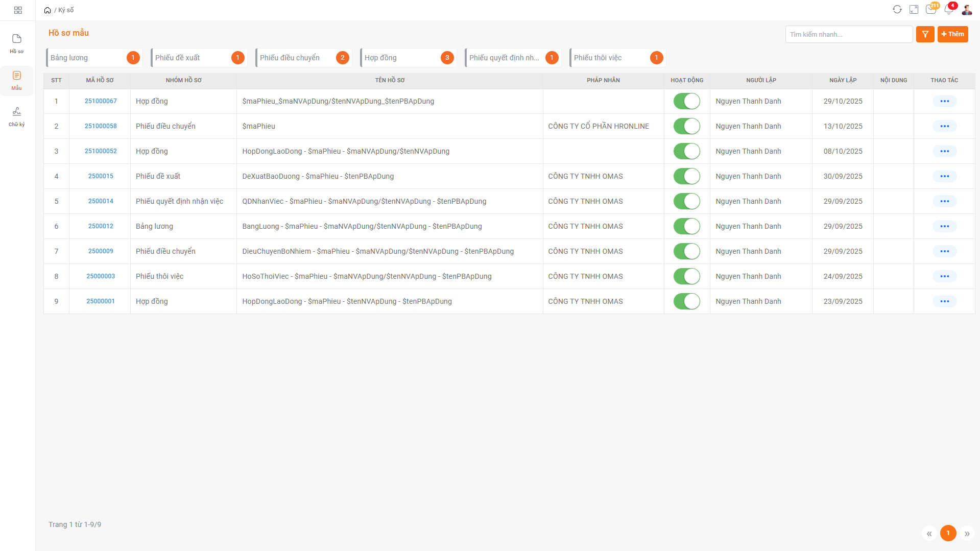
Task: Open actions menu for Phiếu thôi việc row
Action: 944,276
